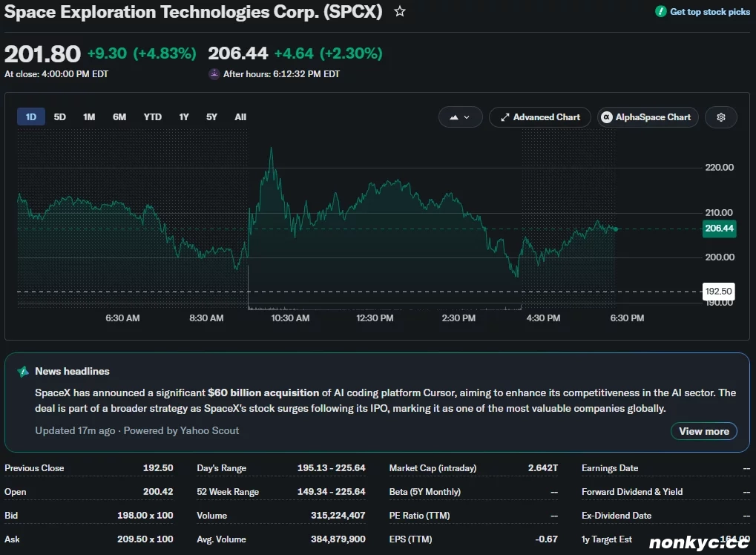Screen dimensions: 756x555
Task: Click Previous Close value 192.50
Action: (x=158, y=468)
